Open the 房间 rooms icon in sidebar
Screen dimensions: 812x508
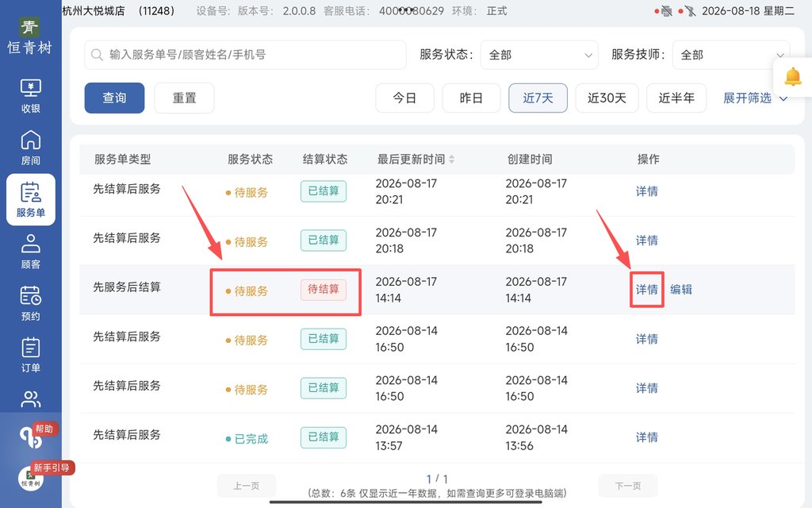[31, 148]
